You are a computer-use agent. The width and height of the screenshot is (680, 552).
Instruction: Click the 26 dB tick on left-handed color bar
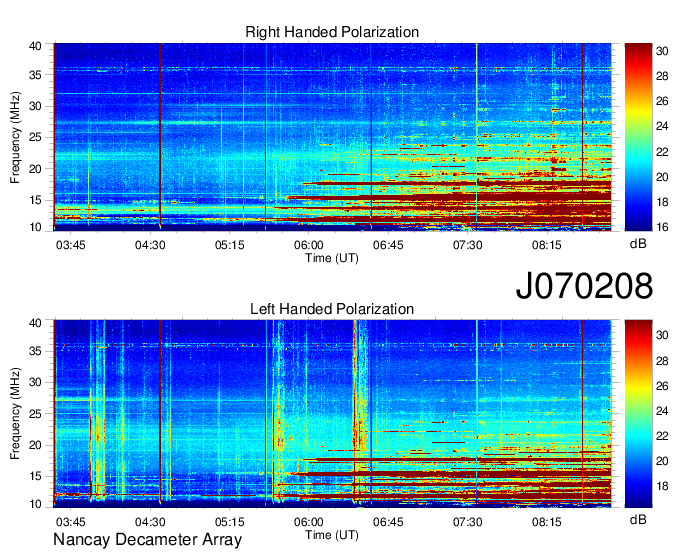(x=662, y=386)
